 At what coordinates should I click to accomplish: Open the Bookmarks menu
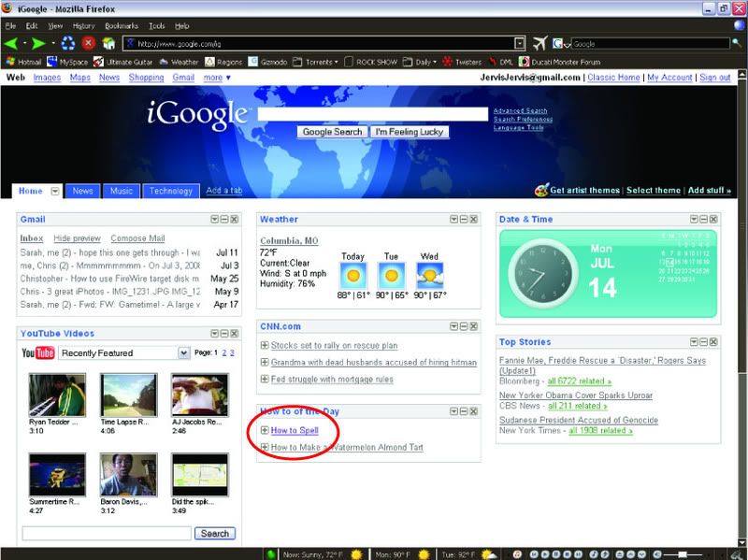(x=122, y=26)
